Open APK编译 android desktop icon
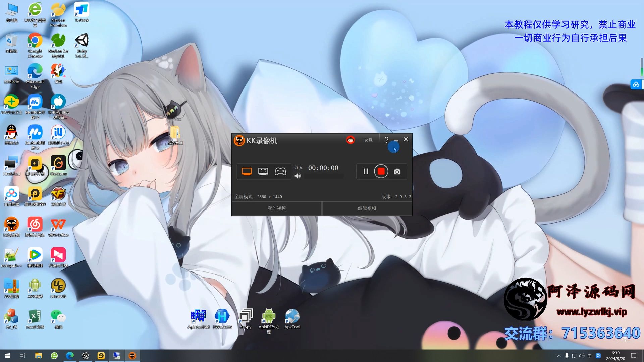Image resolution: width=644 pixels, height=362 pixels. [x=35, y=289]
